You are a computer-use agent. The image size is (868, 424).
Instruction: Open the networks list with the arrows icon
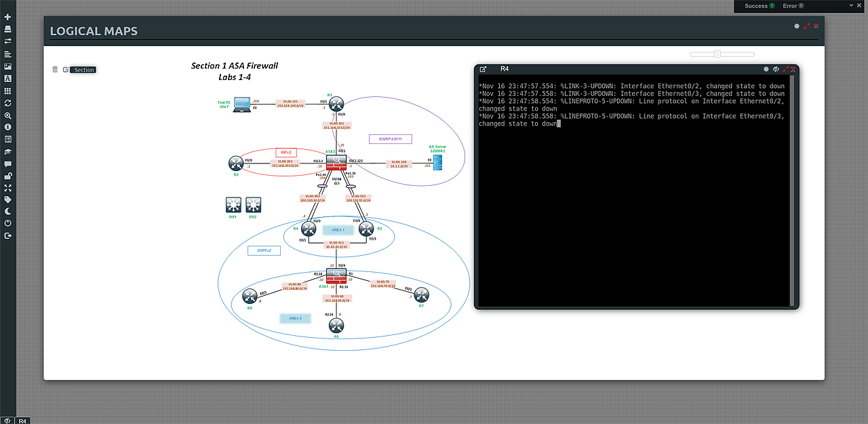(x=7, y=41)
